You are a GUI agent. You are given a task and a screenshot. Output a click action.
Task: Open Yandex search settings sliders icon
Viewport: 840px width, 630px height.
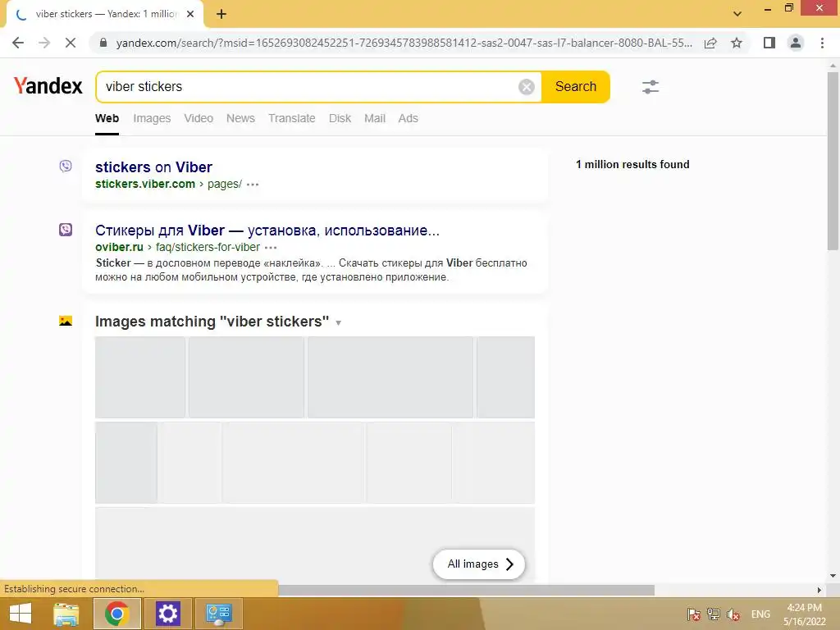[x=651, y=87]
